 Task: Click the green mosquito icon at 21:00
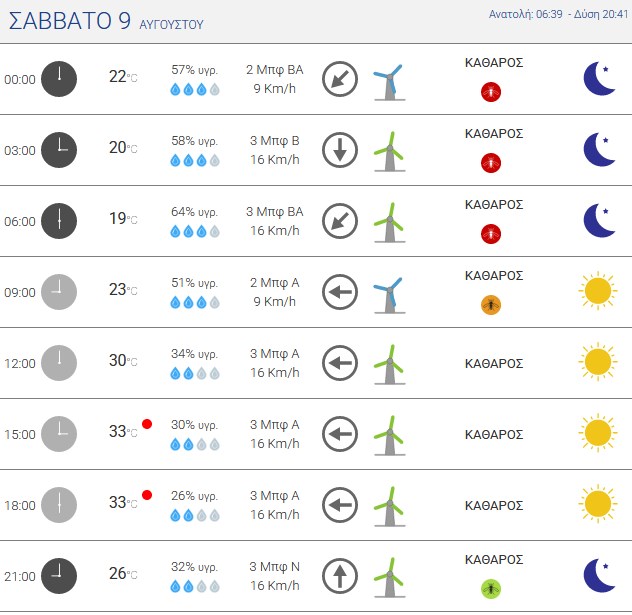tap(491, 589)
